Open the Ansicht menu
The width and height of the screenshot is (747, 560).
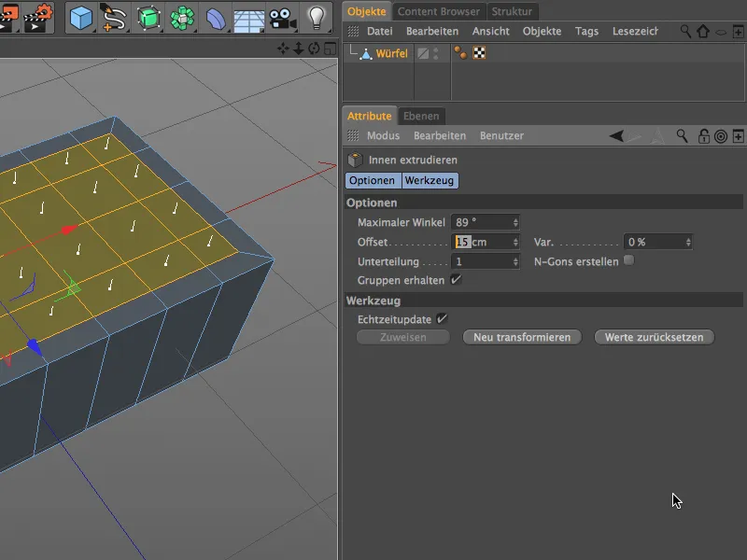(x=491, y=32)
